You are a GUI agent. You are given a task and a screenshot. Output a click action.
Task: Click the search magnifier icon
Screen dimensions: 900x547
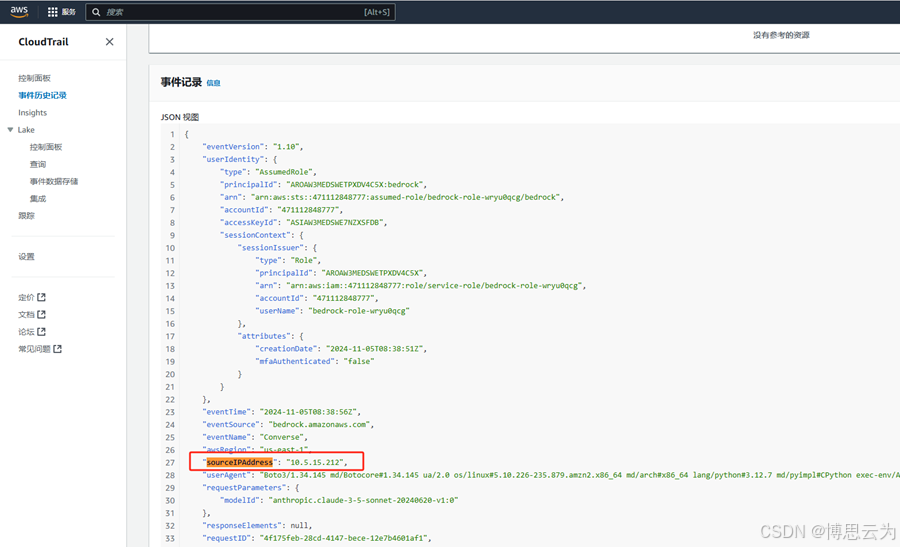(96, 12)
